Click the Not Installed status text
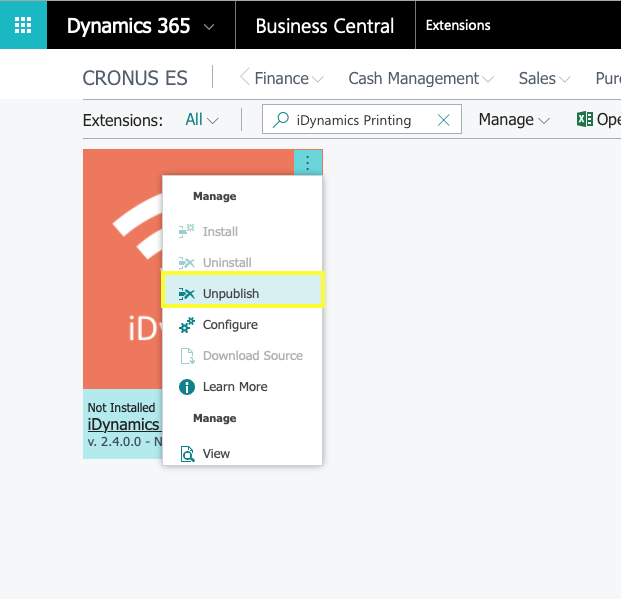This screenshot has width=621, height=599. click(121, 408)
